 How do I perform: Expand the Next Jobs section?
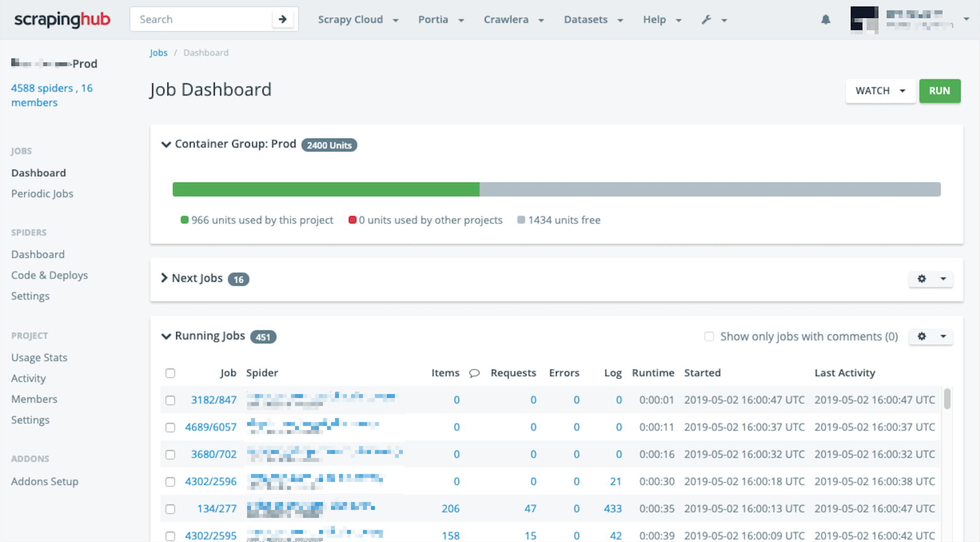[164, 278]
